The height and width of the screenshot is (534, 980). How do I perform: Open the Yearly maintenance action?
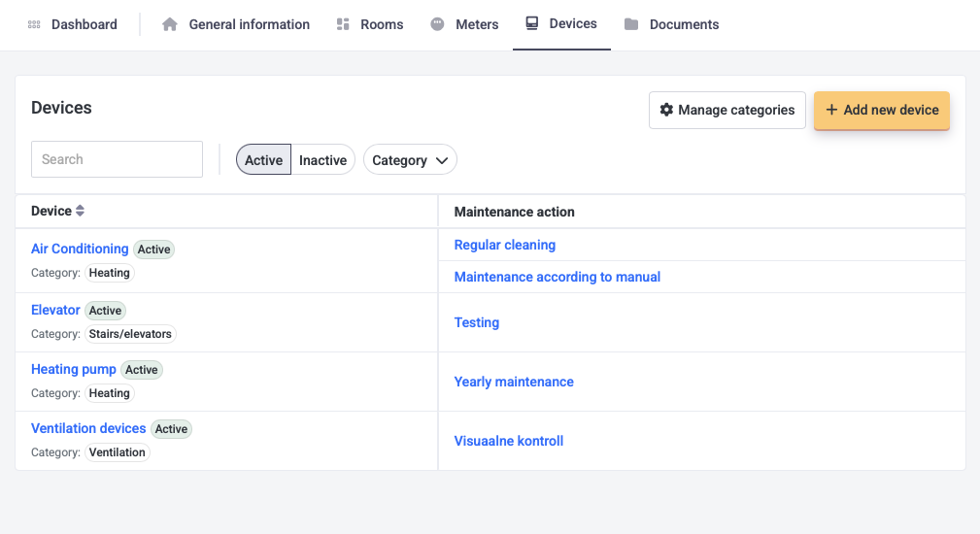click(x=514, y=382)
